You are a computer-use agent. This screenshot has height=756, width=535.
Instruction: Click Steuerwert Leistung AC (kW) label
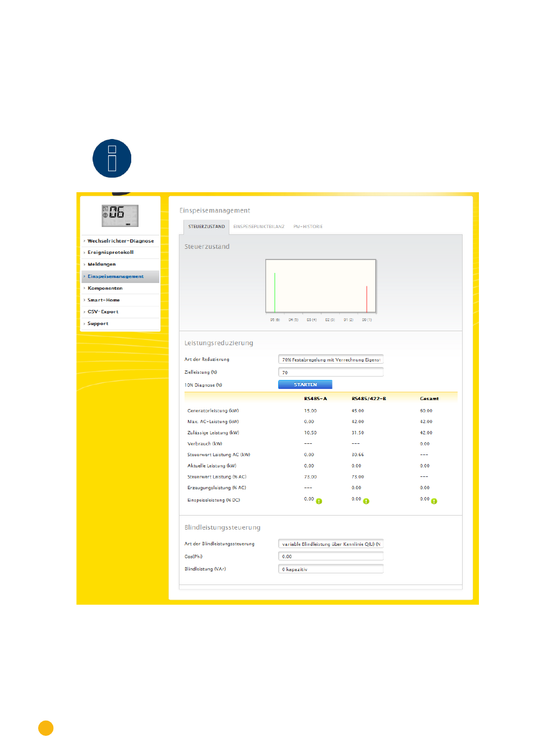click(219, 454)
